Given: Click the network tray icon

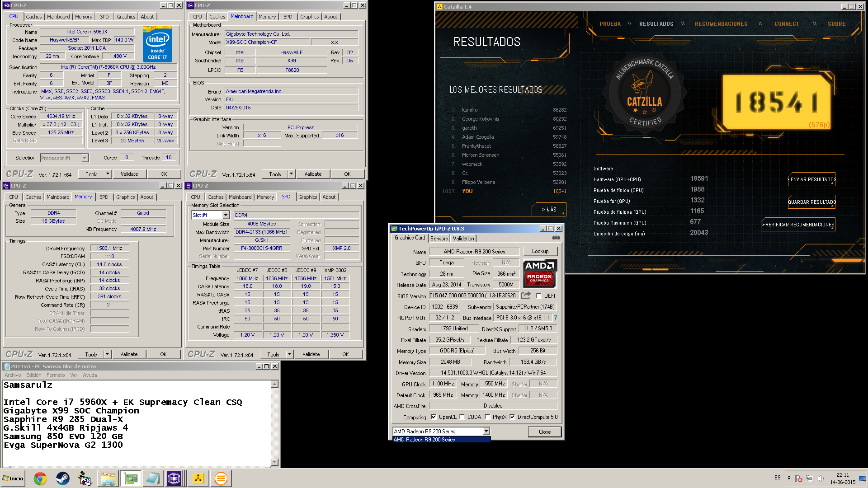Looking at the screenshot, I should (810, 479).
